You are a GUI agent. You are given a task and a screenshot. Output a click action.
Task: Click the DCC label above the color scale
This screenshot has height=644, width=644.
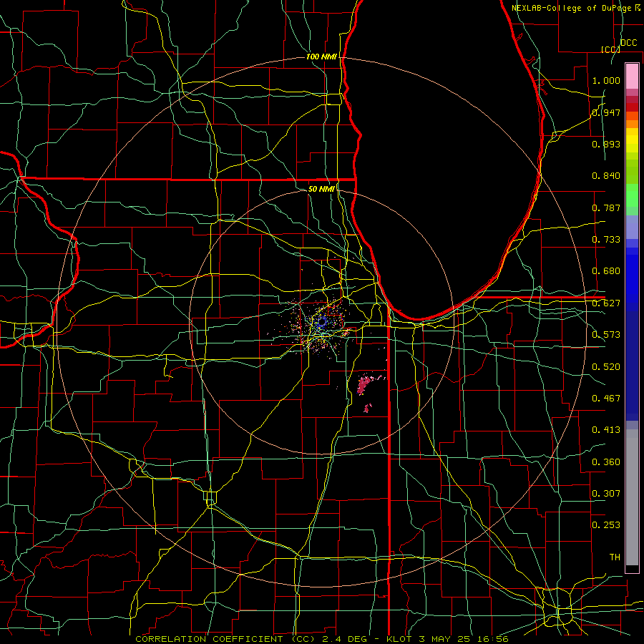[x=629, y=43]
